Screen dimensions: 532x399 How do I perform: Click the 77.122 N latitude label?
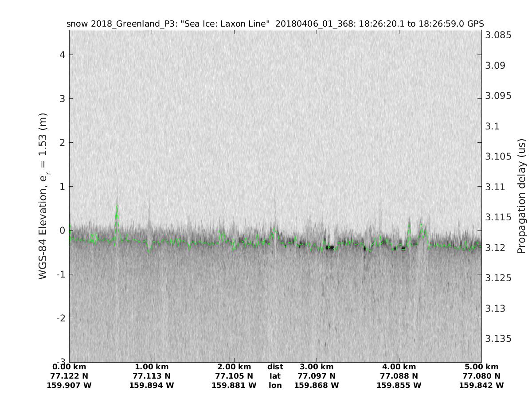point(69,376)
